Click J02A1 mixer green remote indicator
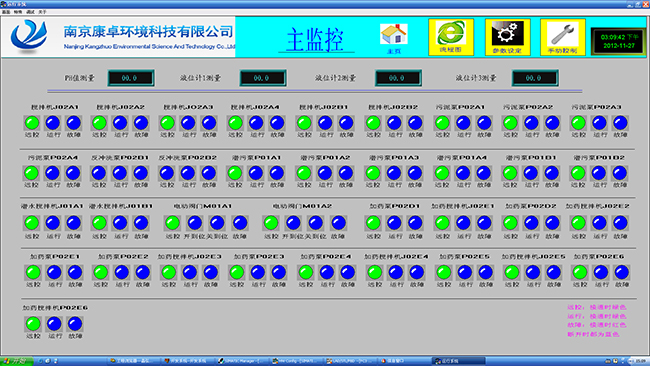This screenshot has width=650, height=366. (x=32, y=123)
